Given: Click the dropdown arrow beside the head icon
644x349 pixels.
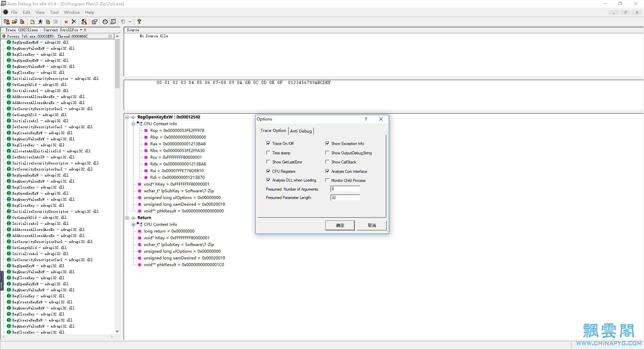Looking at the screenshot, I should (130, 22).
